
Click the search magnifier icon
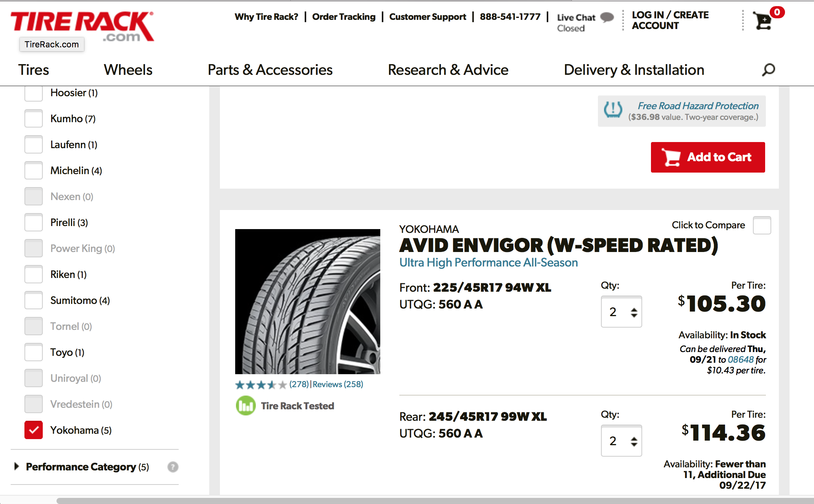tap(768, 70)
